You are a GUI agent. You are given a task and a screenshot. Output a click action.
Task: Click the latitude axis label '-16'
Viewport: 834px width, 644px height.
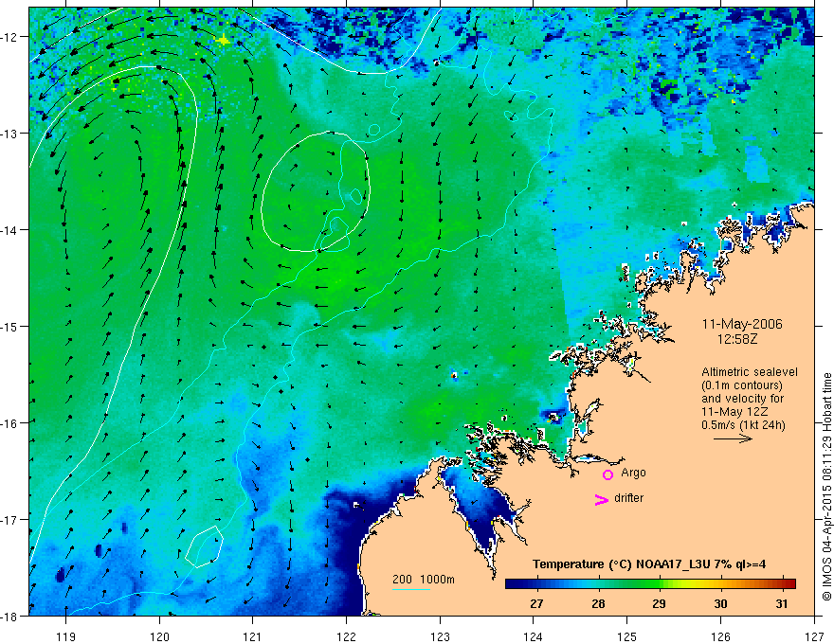[x=9, y=423]
